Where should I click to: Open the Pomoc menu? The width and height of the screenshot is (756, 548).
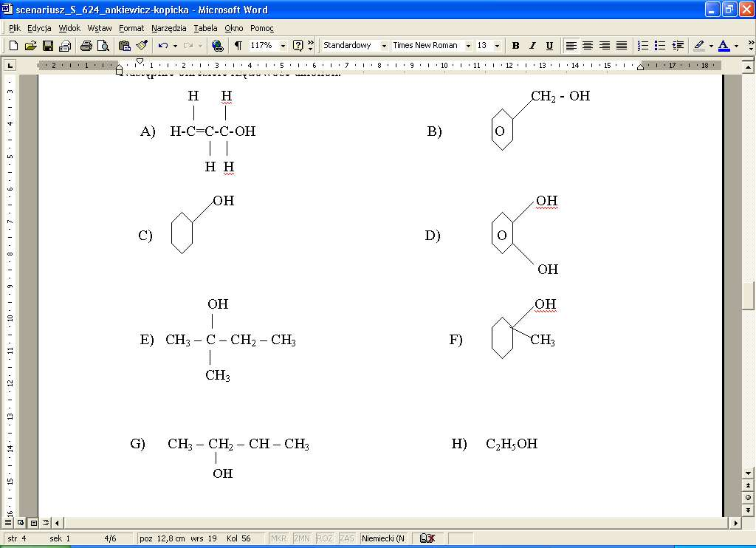point(262,28)
